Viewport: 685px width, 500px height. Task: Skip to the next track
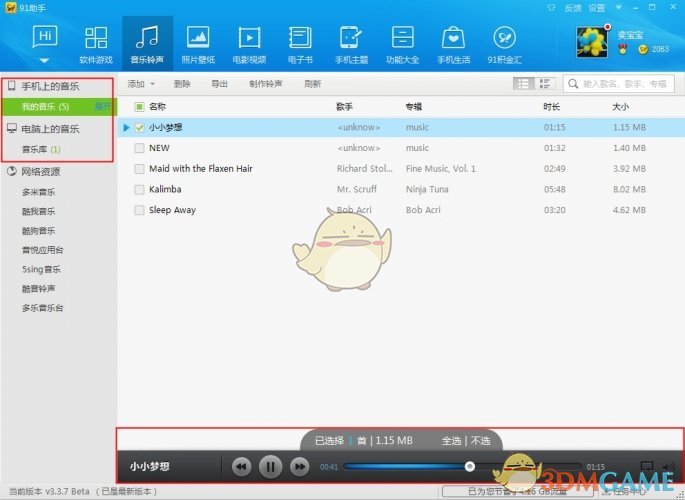point(299,466)
